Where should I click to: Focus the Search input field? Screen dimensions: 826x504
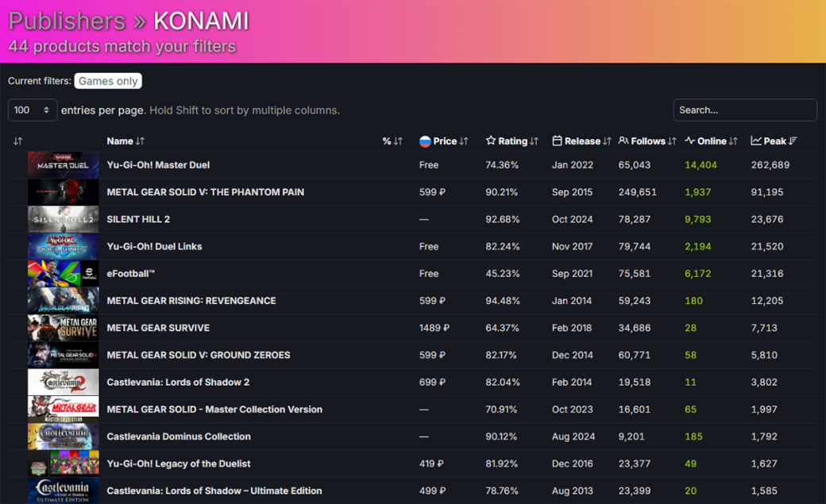coord(745,110)
